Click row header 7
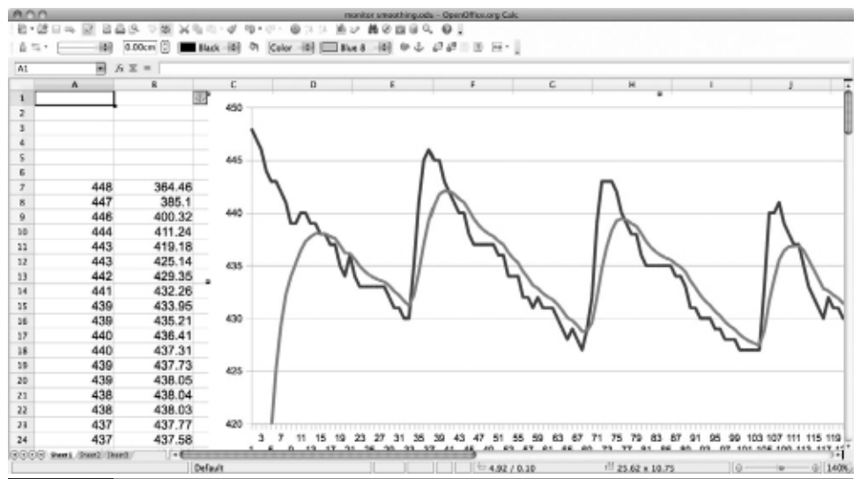The height and width of the screenshot is (479, 868). click(x=20, y=188)
